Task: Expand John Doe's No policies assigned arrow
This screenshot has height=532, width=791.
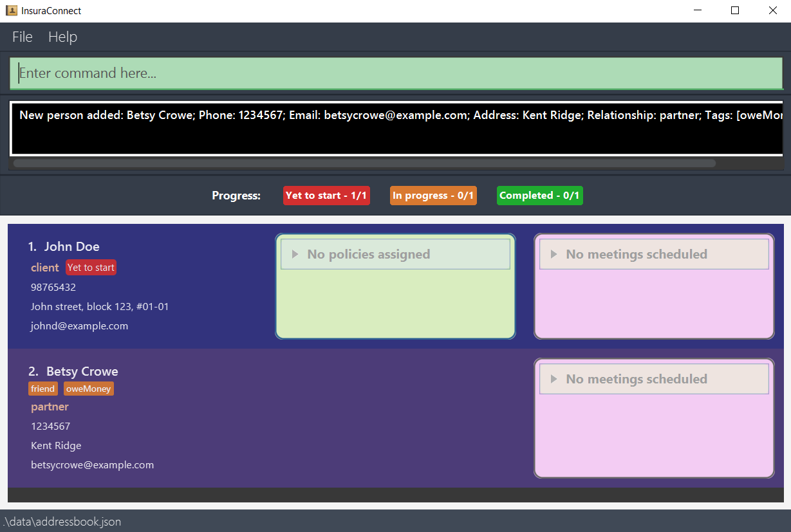Action: pyautogui.click(x=295, y=254)
